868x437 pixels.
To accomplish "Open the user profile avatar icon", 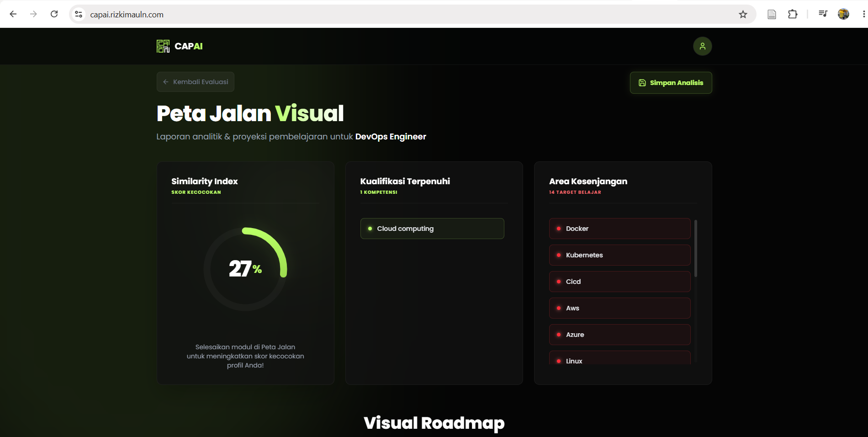I will tap(702, 46).
